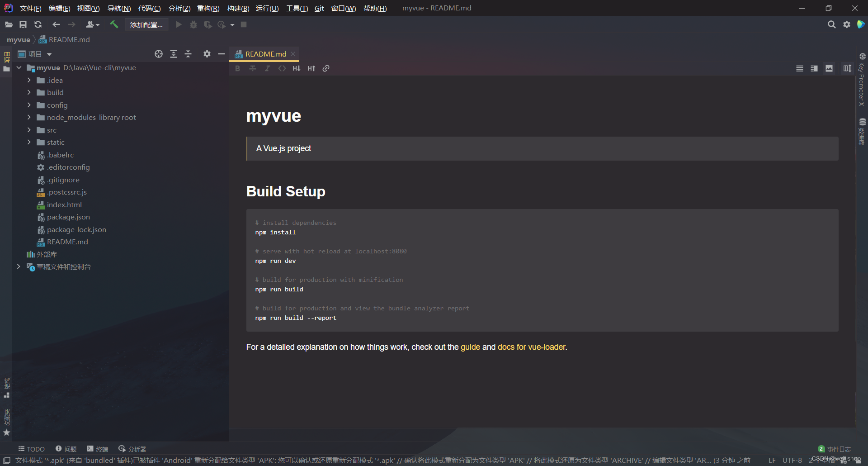The width and height of the screenshot is (868, 466).
Task: Open the TODO tool window
Action: (31, 449)
